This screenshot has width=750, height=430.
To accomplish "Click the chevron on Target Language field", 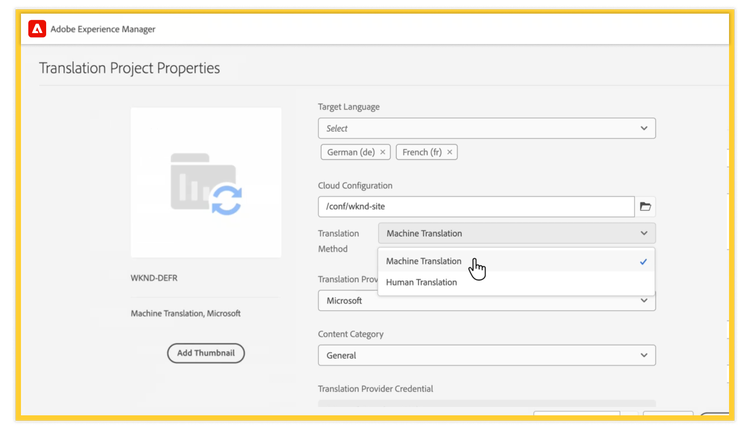I will 643,128.
